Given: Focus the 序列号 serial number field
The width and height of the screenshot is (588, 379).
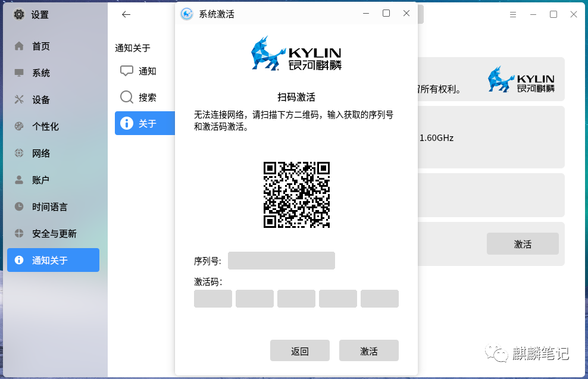Looking at the screenshot, I should pyautogui.click(x=282, y=261).
